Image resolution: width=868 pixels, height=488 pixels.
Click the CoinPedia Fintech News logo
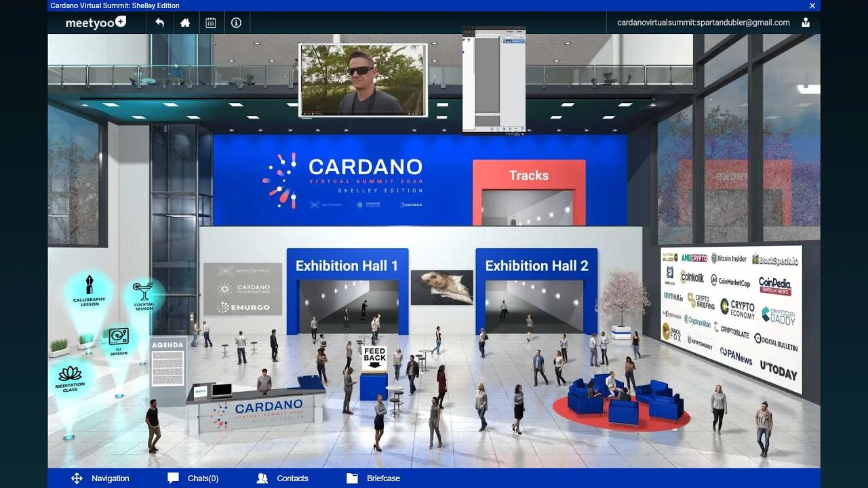click(x=775, y=285)
